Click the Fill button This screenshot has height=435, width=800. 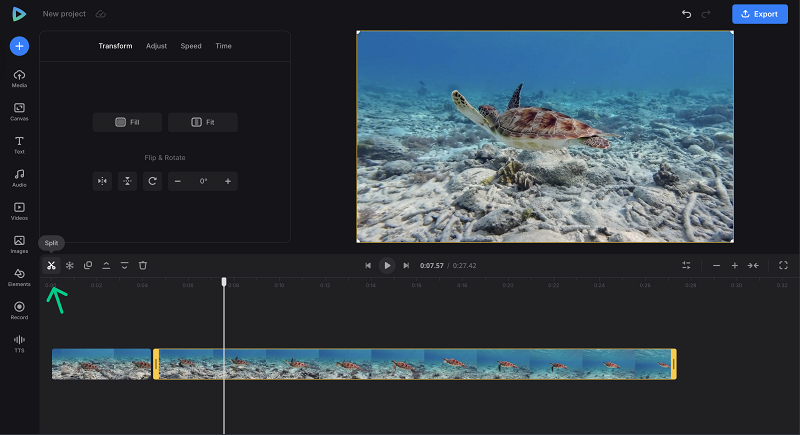[x=128, y=122]
